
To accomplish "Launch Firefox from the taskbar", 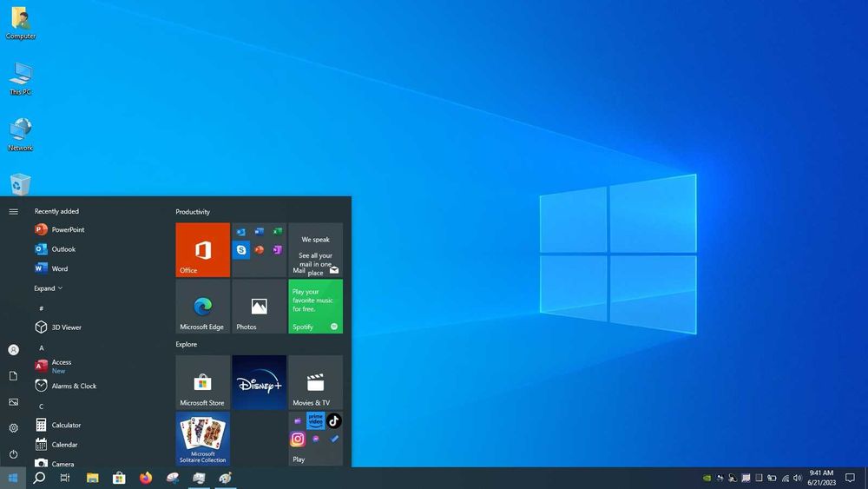I will (x=146, y=478).
